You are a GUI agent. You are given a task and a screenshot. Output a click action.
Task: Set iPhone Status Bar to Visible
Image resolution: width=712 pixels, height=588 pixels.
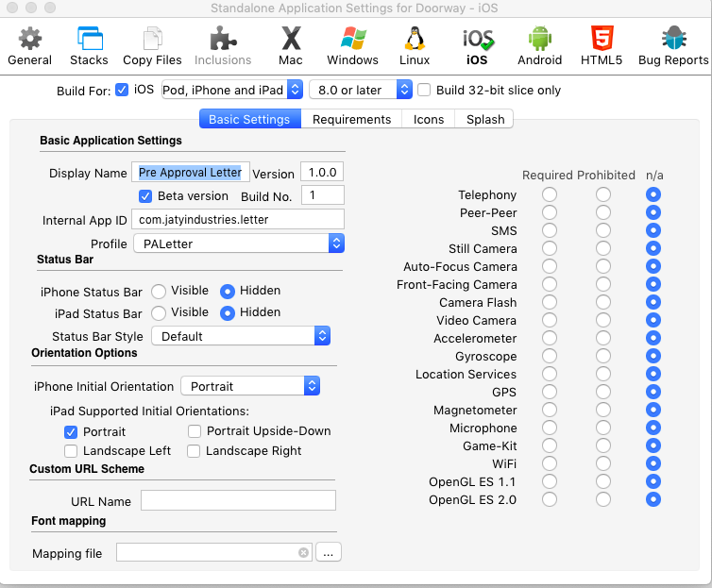pyautogui.click(x=159, y=291)
